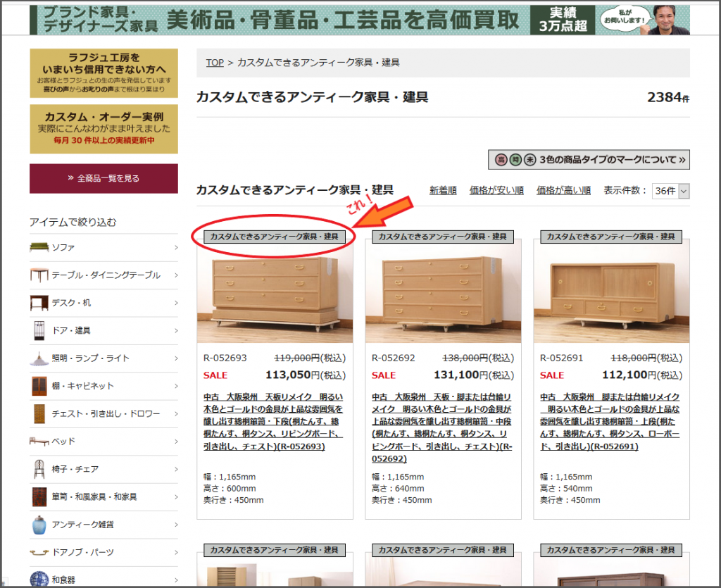Image resolution: width=721 pixels, height=588 pixels.
Task: Sort by 価格が高い順
Action: (563, 190)
